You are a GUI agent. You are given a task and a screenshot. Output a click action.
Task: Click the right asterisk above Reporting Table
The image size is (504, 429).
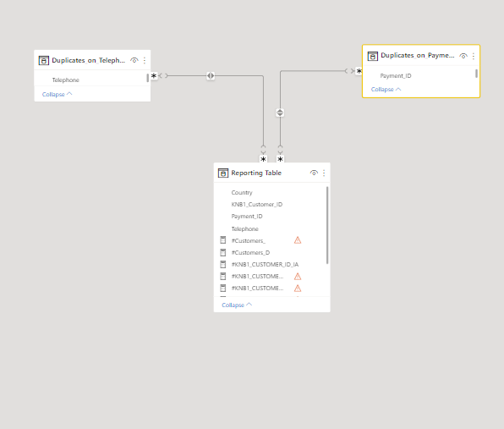(280, 159)
